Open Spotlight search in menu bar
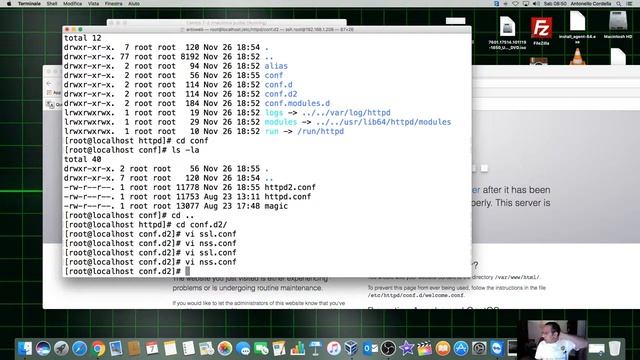This screenshot has width=640, height=360. [619, 4]
